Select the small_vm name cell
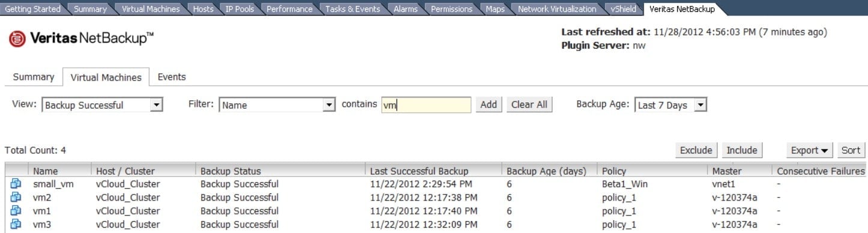This screenshot has height=233, width=868. pyautogui.click(x=53, y=184)
